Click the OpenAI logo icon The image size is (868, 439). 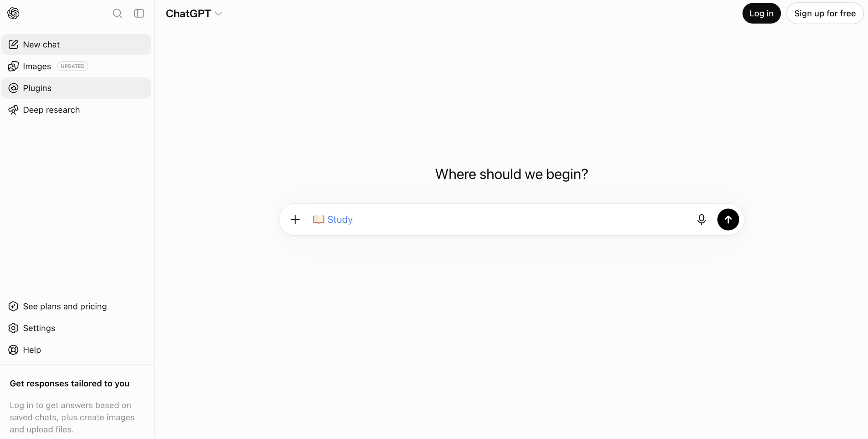pyautogui.click(x=13, y=13)
